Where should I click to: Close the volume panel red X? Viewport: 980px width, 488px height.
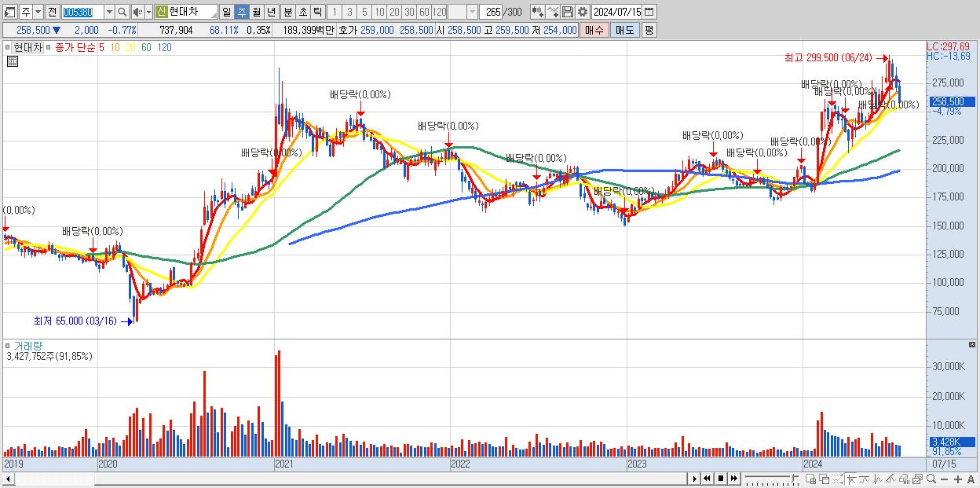tap(971, 345)
